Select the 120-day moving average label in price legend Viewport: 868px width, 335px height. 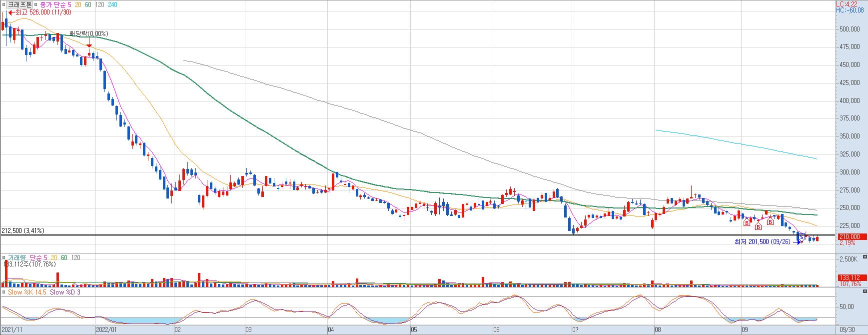click(99, 4)
